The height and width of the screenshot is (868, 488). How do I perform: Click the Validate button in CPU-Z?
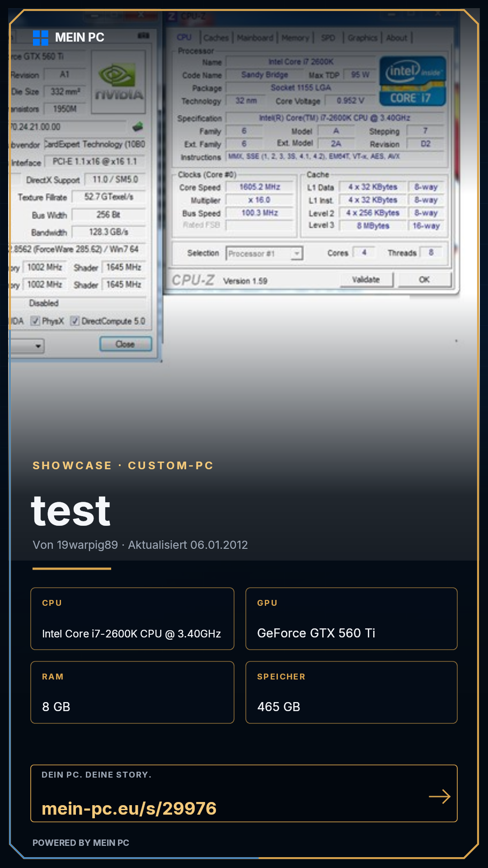click(x=366, y=280)
